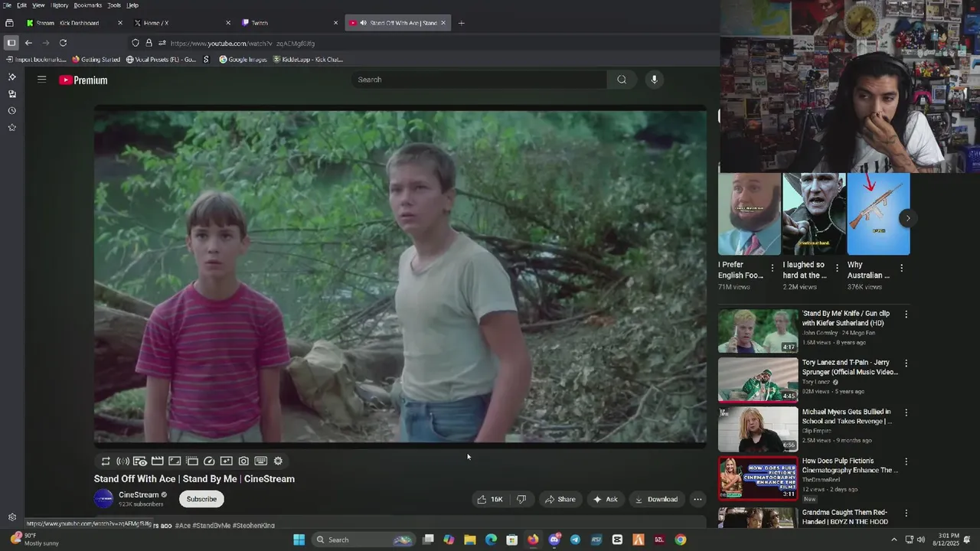
Task: Open the View menu
Action: [x=38, y=5]
